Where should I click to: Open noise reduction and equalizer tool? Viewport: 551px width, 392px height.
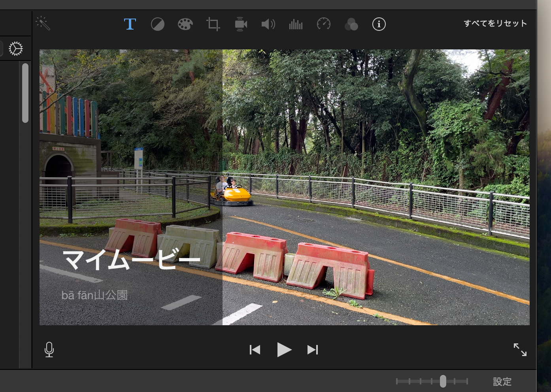296,24
